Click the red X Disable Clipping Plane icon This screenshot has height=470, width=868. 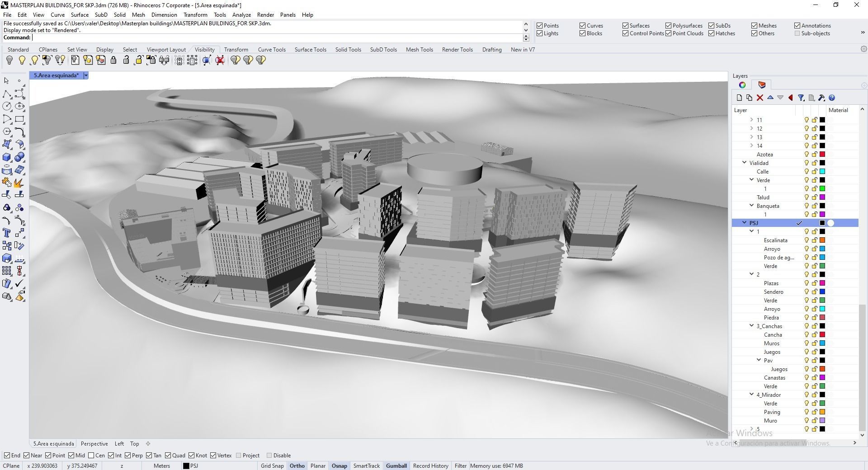click(220, 60)
